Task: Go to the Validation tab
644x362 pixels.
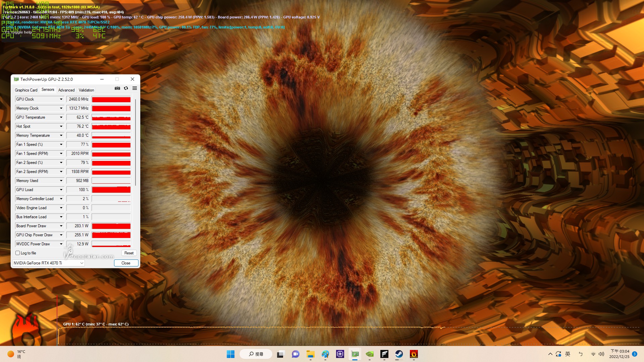Action: click(86, 90)
